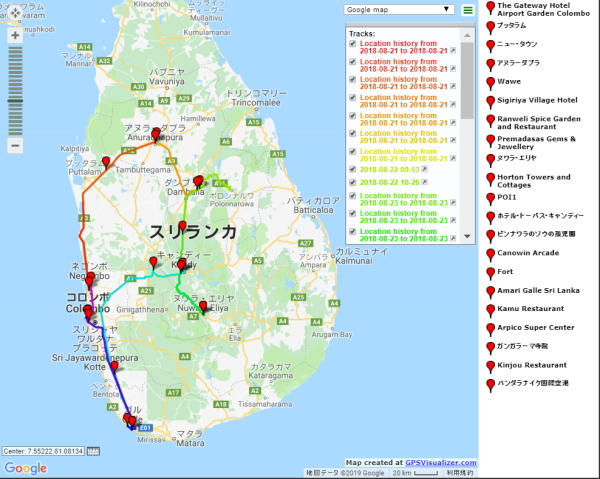Click the E01 expressway shield on map

tap(145, 428)
